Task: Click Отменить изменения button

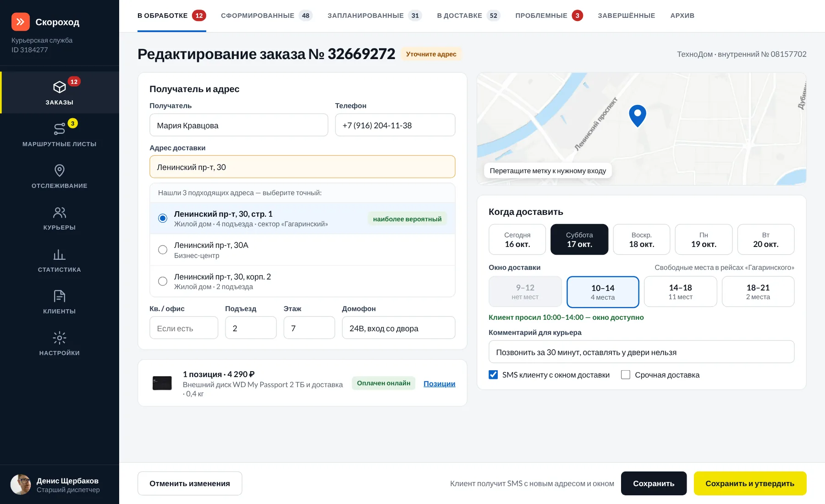Action: point(190,483)
